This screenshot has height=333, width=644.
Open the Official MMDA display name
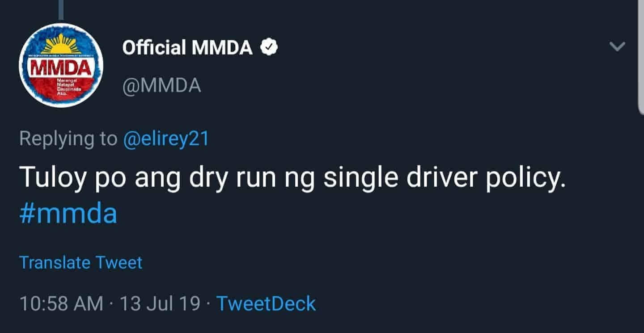pyautogui.click(x=187, y=47)
